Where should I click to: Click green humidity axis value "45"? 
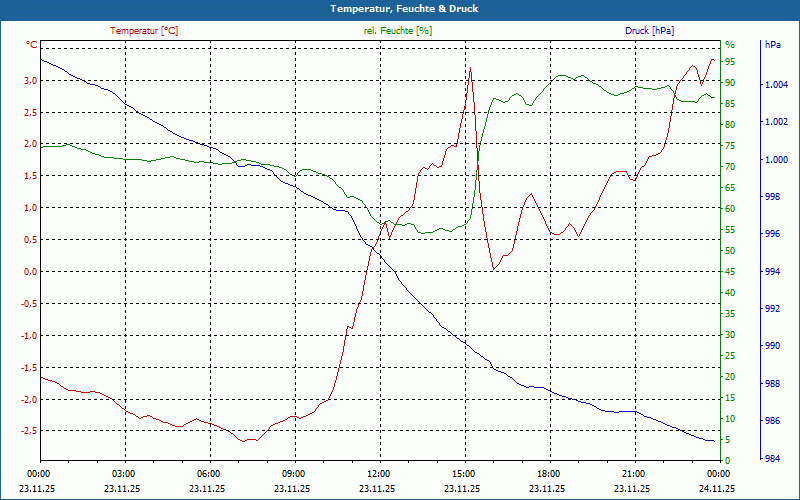pyautogui.click(x=730, y=271)
